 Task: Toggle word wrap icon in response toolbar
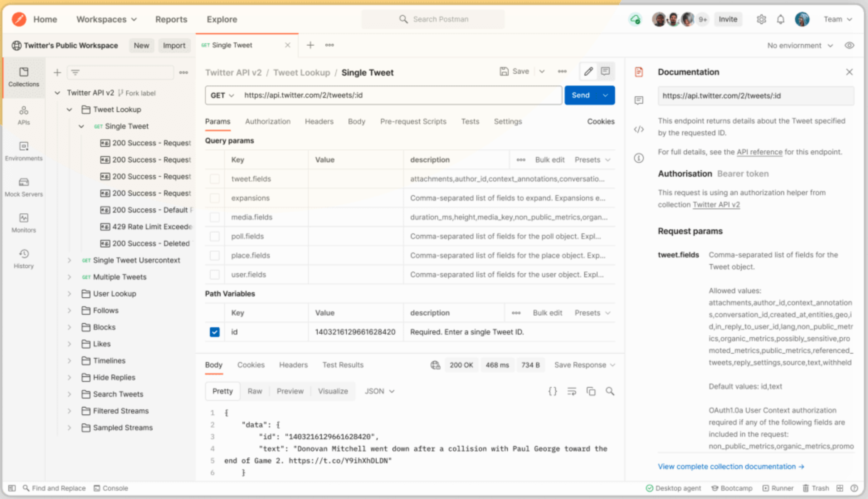tap(572, 391)
